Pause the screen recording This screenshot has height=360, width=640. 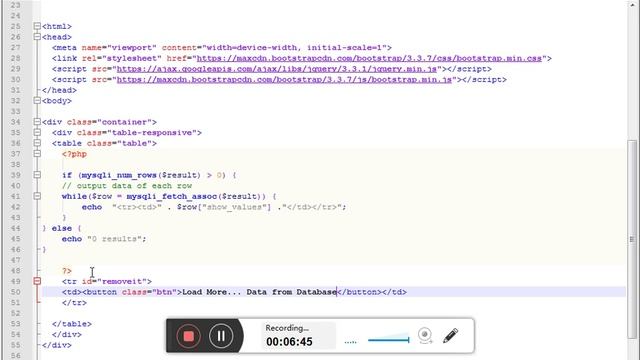click(x=221, y=336)
